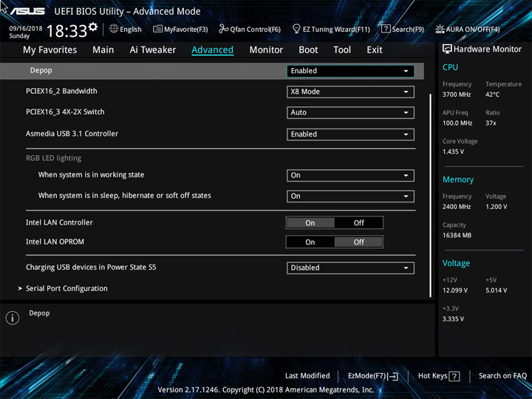Click the Hot Keys question mark icon
Image resolution: width=532 pixels, height=399 pixels.
(454, 376)
